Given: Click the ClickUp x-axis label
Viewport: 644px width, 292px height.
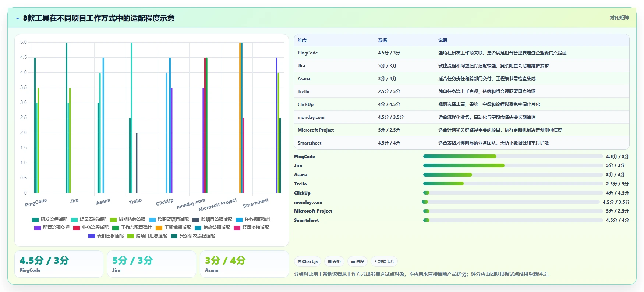Looking at the screenshot, I should coord(164,202).
